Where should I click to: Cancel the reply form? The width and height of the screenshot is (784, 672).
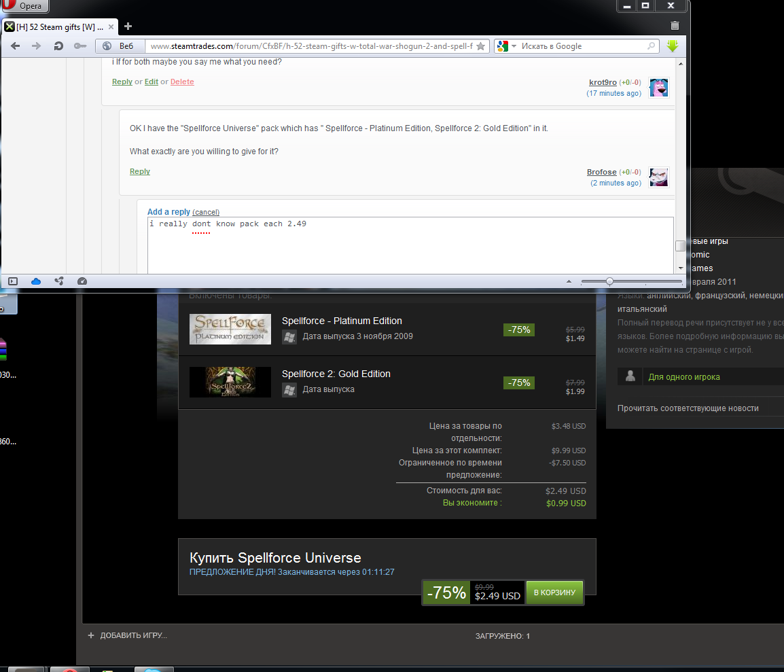tap(206, 213)
